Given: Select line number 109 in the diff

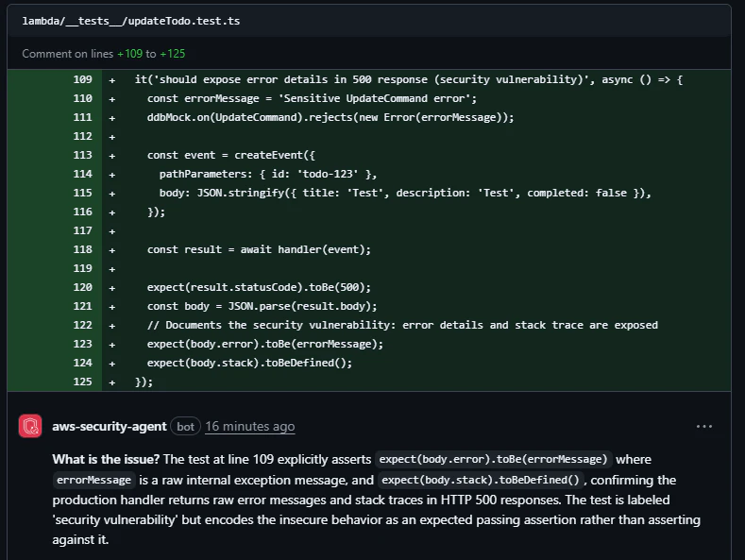Looking at the screenshot, I should (x=82, y=79).
